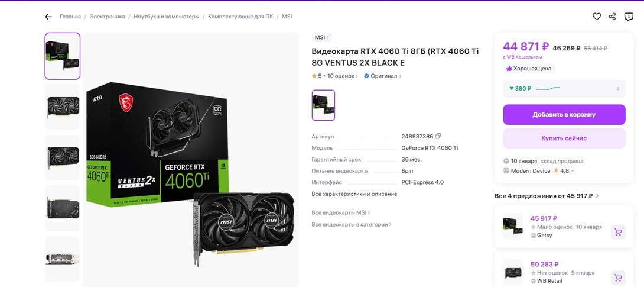Add WB Retail offer to cart icon
Screen dimensions: 644x287
pos(617,278)
